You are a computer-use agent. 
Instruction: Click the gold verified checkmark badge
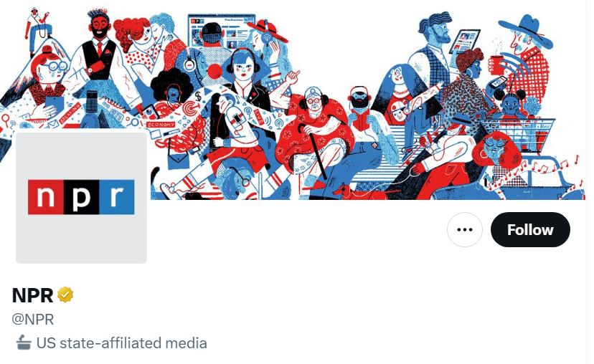point(65,294)
